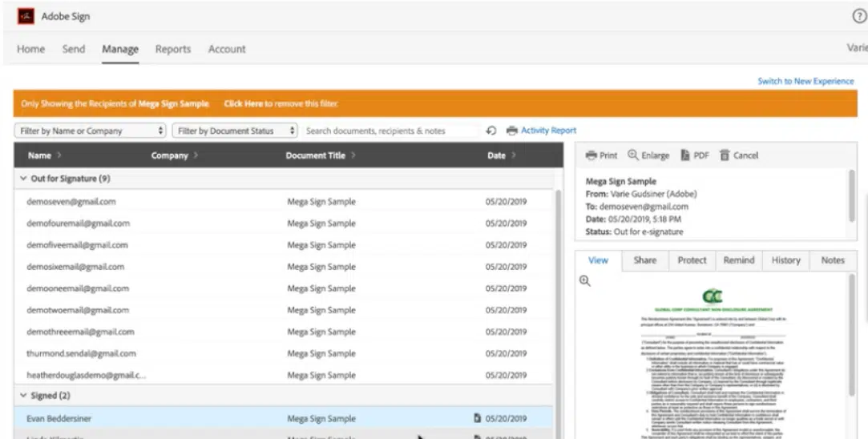Viewport: 868px width, 439px height.
Task: Click the Adobe Sign logo icon
Action: click(26, 17)
